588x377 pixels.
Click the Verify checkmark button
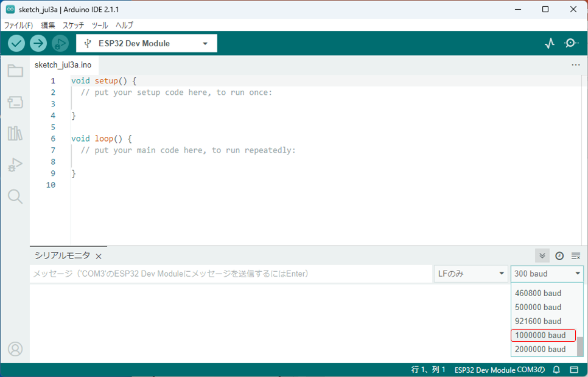[16, 43]
